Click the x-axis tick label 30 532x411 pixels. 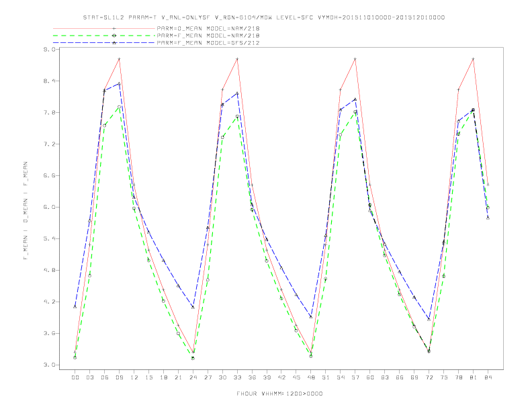[222, 377]
